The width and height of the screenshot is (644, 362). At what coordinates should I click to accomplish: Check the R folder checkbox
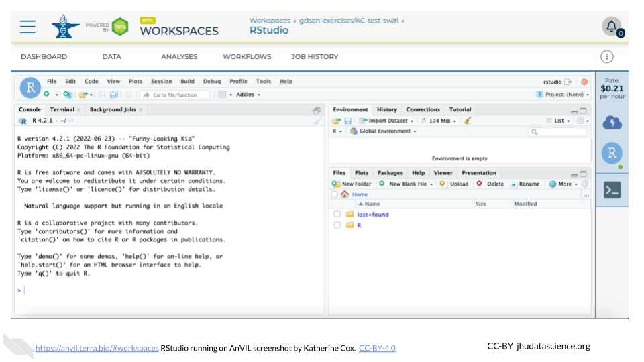pos(337,225)
